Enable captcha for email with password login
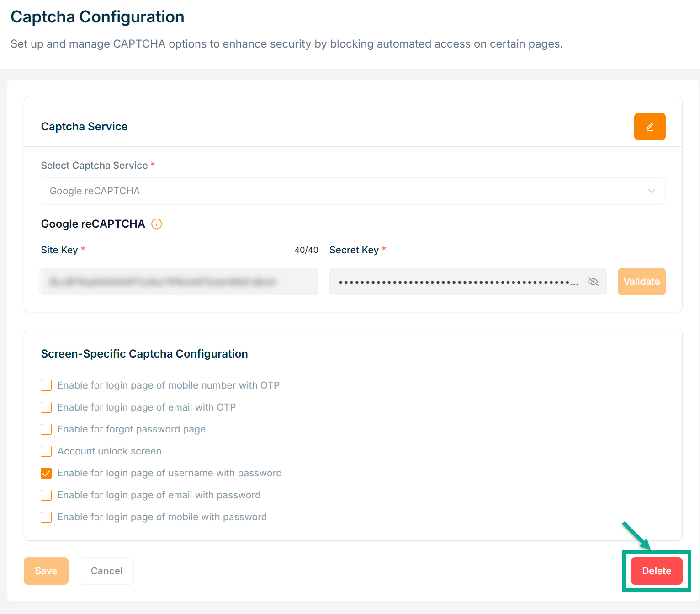700x614 pixels. 46,495
